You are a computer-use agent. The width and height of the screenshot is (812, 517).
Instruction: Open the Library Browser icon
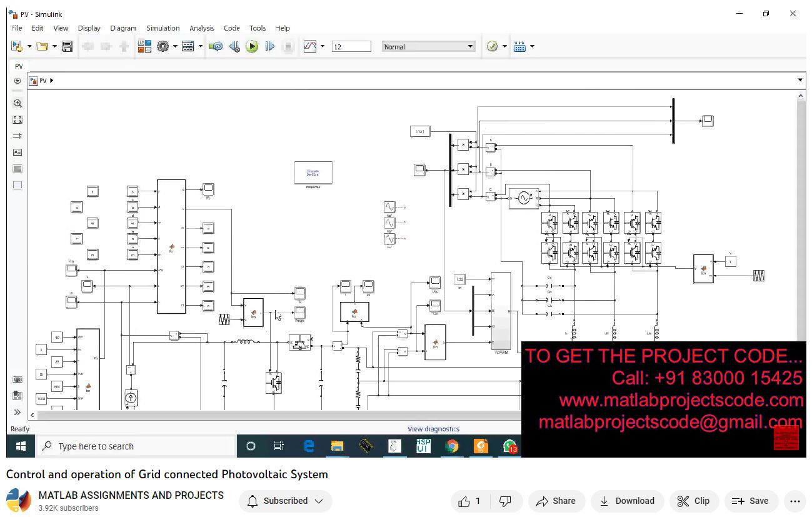pos(144,46)
